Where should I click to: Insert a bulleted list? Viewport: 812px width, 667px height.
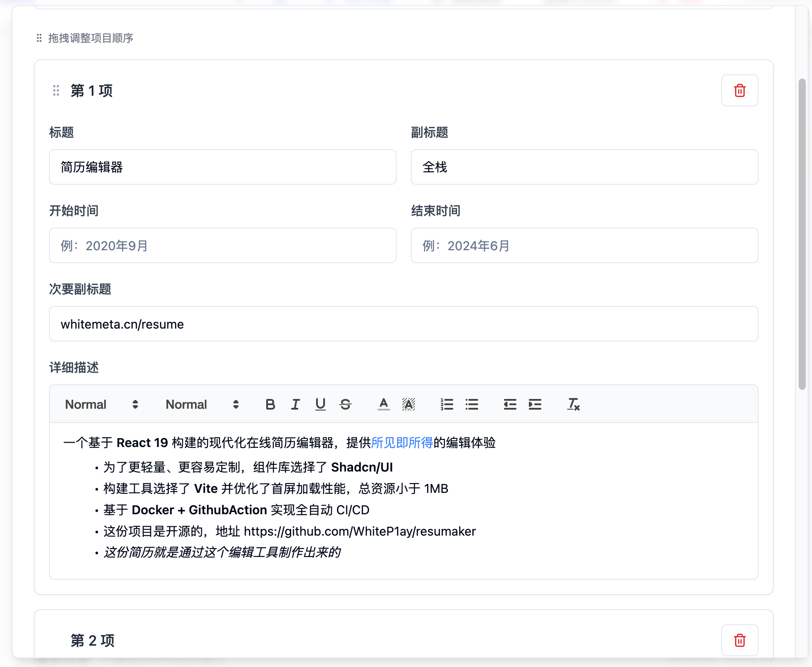pyautogui.click(x=471, y=404)
